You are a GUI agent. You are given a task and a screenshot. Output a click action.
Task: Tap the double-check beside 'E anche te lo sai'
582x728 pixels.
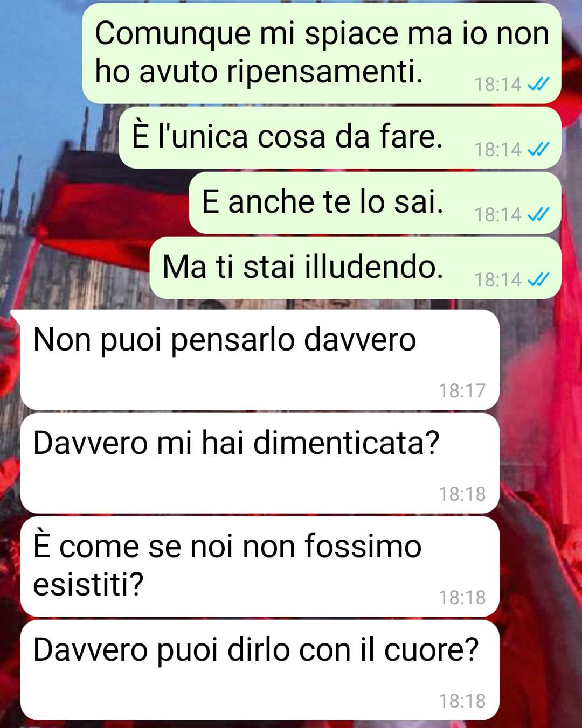538,214
